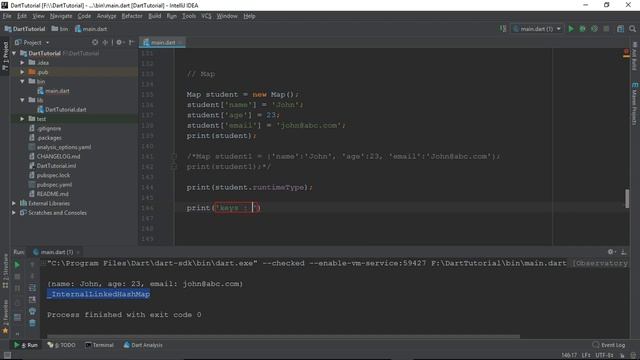Click the scroll from source target icon
This screenshot has height=360, width=640.
click(x=95, y=42)
